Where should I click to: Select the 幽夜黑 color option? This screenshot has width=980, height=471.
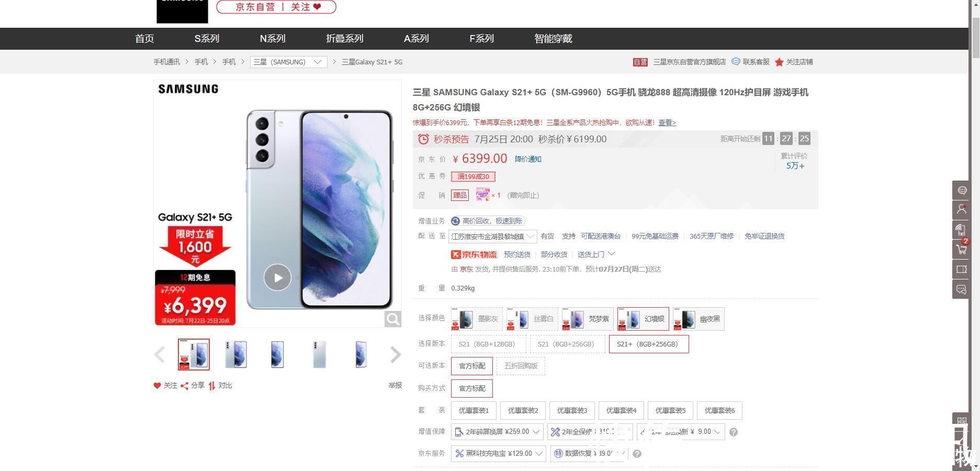click(x=699, y=319)
